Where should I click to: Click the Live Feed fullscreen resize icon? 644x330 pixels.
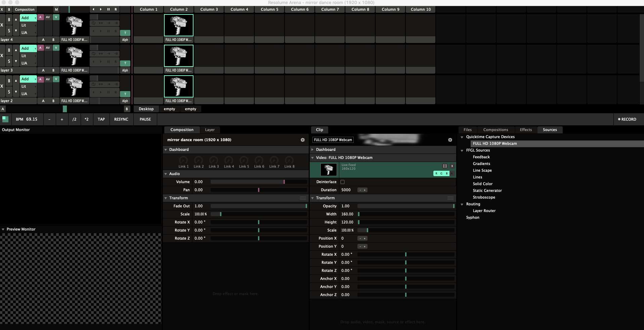click(445, 166)
